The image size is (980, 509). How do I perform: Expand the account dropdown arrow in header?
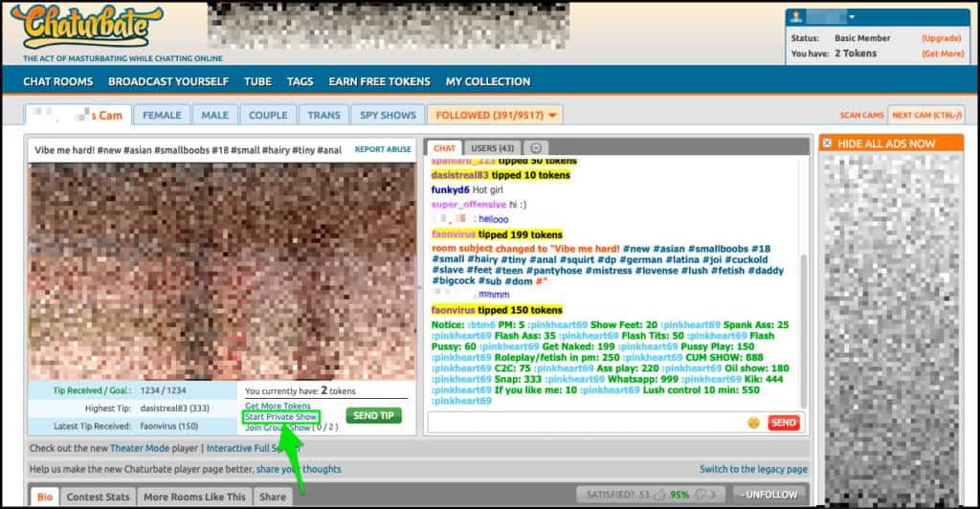[x=851, y=17]
